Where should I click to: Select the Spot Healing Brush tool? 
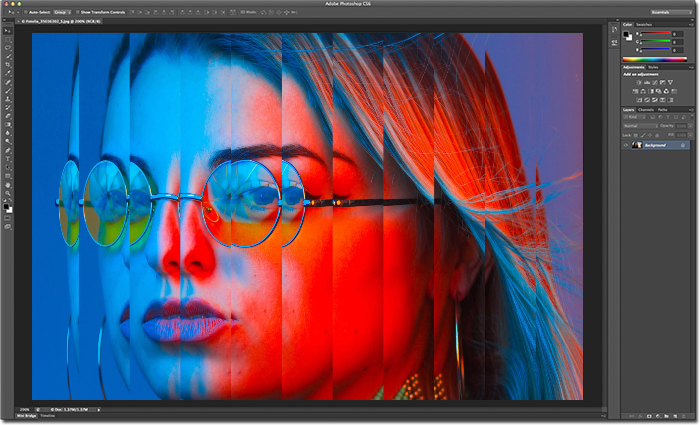pyautogui.click(x=8, y=82)
